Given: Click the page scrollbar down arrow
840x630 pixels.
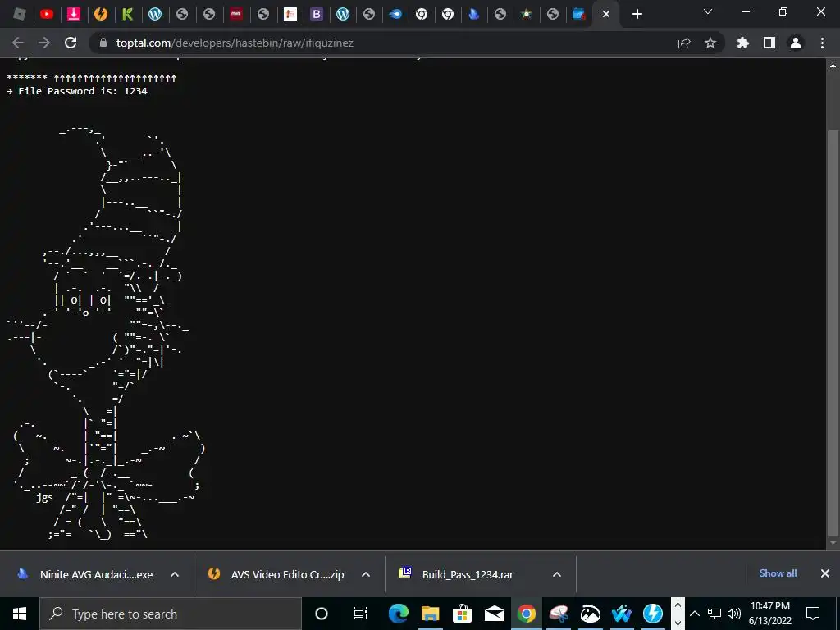Looking at the screenshot, I should tap(833, 543).
